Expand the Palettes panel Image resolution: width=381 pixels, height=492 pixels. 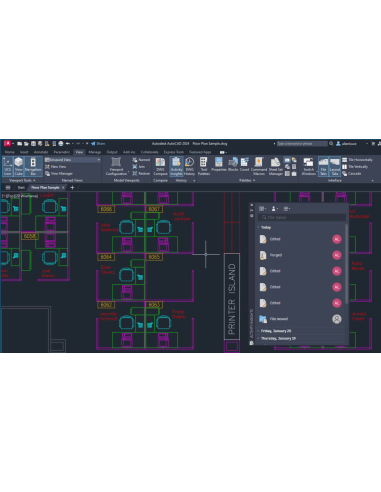coord(247,180)
